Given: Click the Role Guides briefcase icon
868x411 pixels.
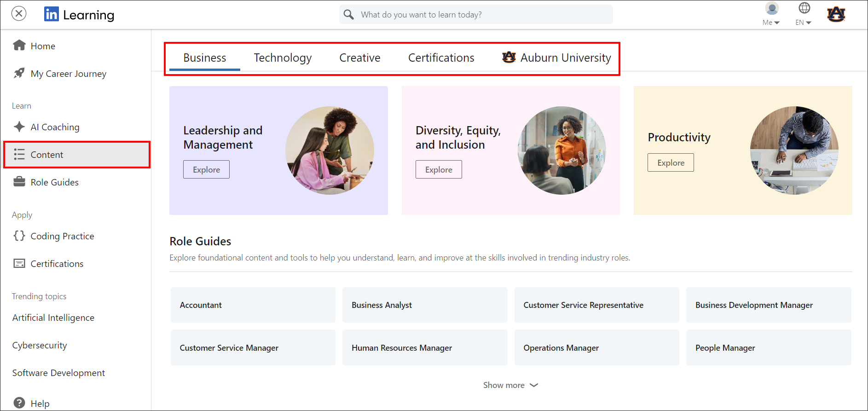Looking at the screenshot, I should (19, 182).
